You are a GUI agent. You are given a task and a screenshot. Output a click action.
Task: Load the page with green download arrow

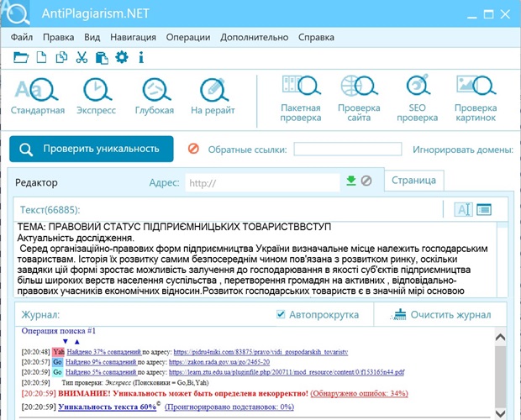point(351,181)
